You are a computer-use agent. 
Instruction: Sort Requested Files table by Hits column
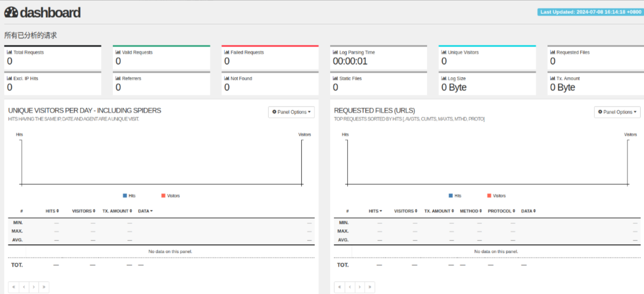tap(375, 211)
